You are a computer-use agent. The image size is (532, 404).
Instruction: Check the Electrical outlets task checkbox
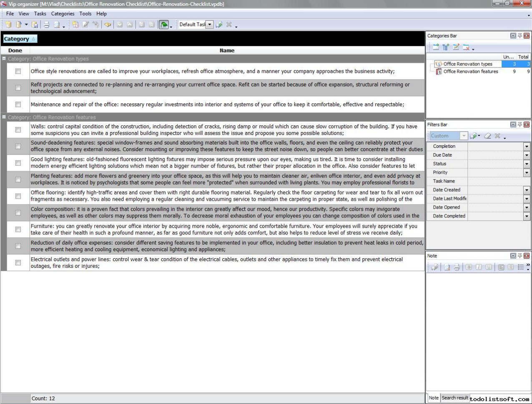coord(18,262)
